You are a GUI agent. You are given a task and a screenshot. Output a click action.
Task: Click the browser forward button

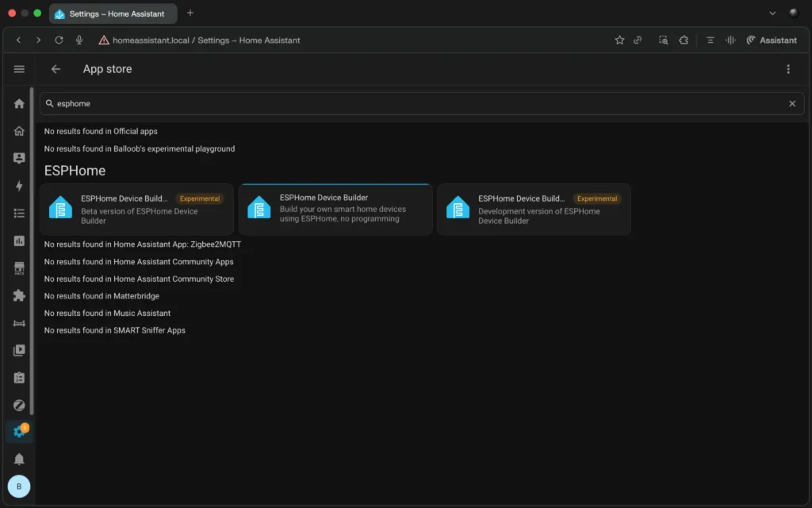38,40
